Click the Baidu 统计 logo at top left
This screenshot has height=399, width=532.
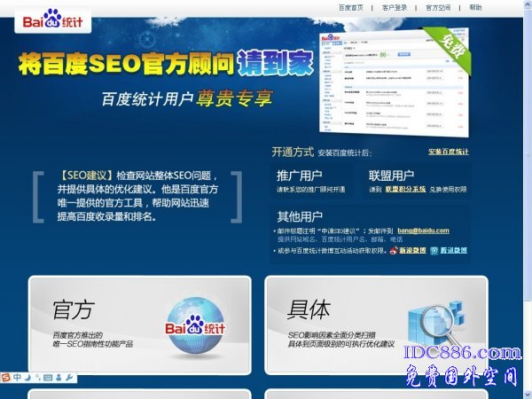[x=39, y=18]
